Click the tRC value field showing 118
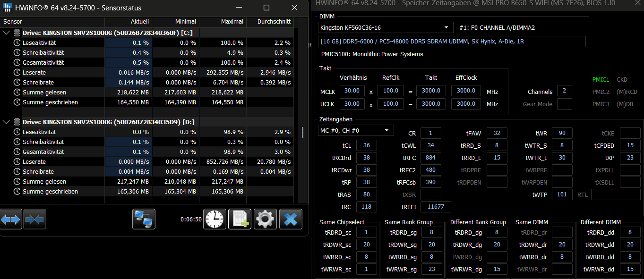 [367, 207]
